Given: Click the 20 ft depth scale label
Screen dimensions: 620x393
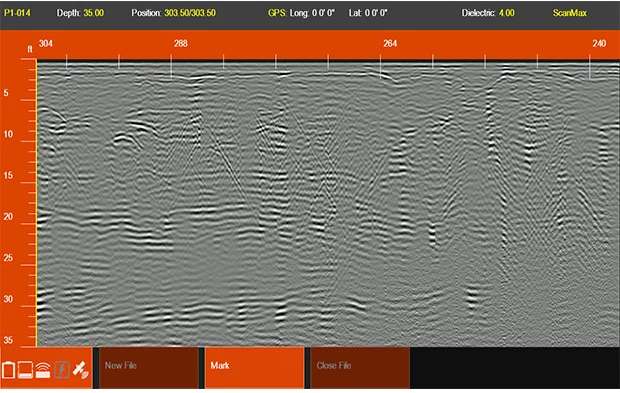Looking at the screenshot, I should [x=8, y=216].
